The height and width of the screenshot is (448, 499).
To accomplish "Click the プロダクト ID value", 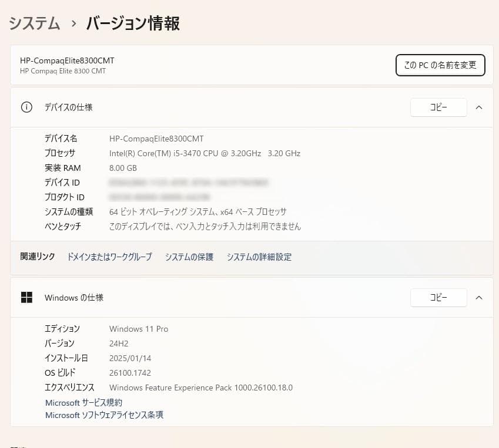I will point(159,197).
